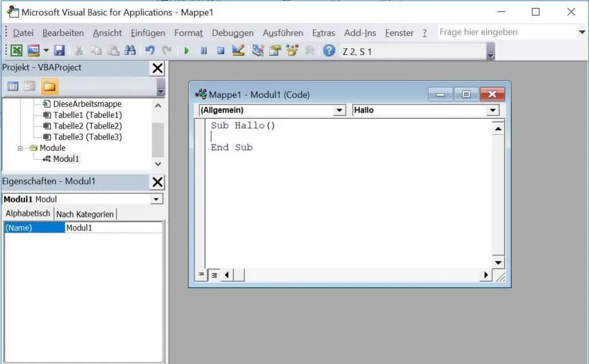The image size is (589, 364).
Task: Open the Extras menu
Action: click(324, 33)
